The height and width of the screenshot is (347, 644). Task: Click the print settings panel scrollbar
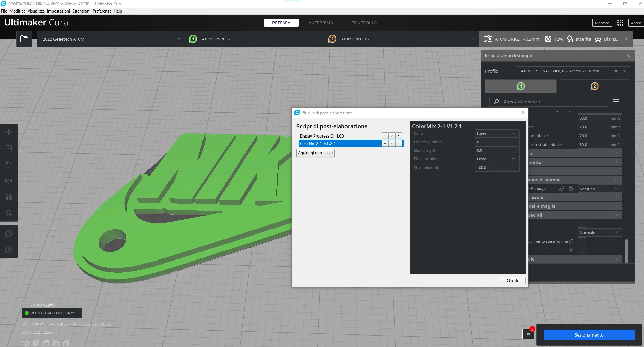pyautogui.click(x=626, y=251)
